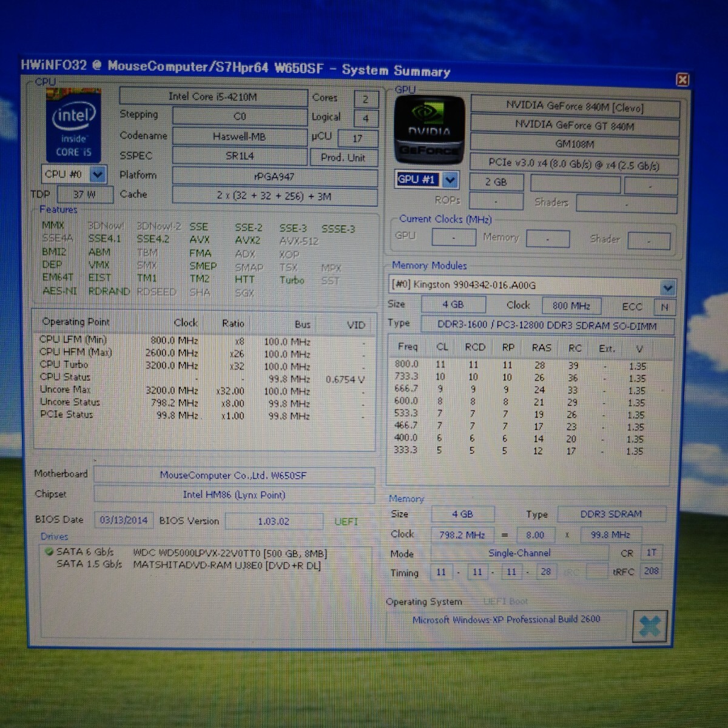The image size is (728, 728).
Task: Click the Uncore Status row
Action: coord(203,403)
